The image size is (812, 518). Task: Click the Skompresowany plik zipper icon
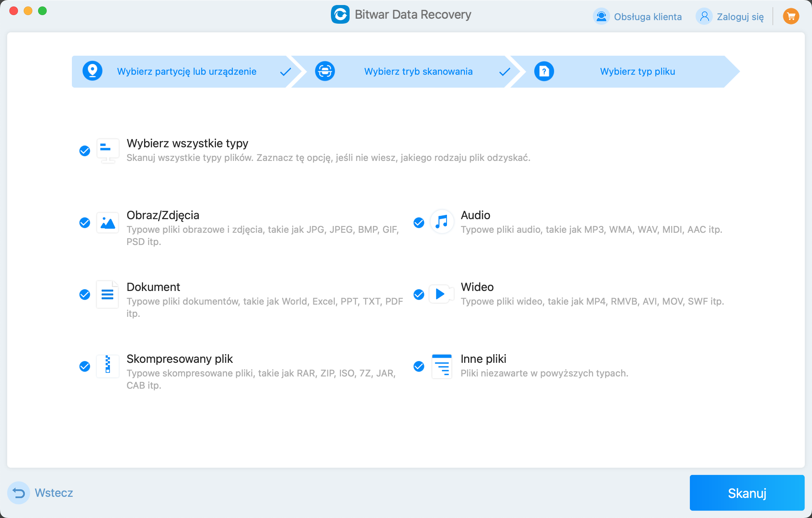107,366
